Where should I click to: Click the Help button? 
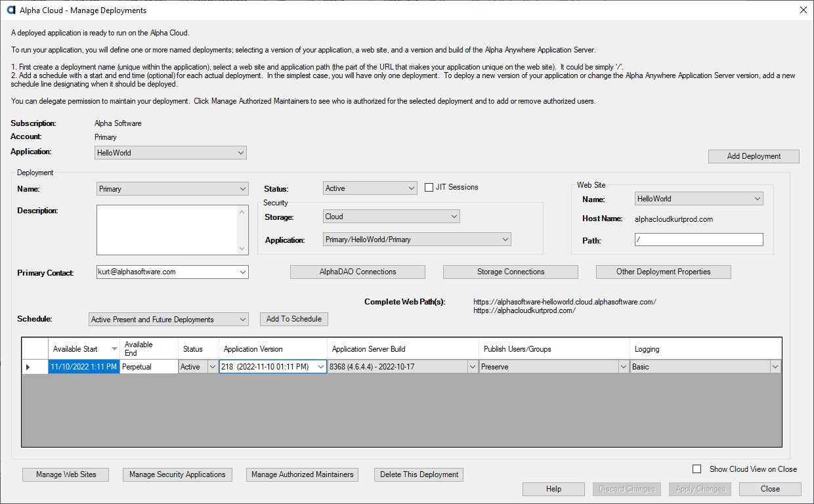[x=553, y=489]
